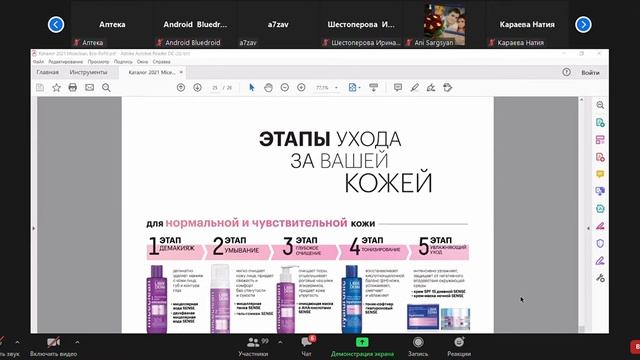Show next participants with right arrow
This screenshot has width=640, height=360.
coord(583,24)
